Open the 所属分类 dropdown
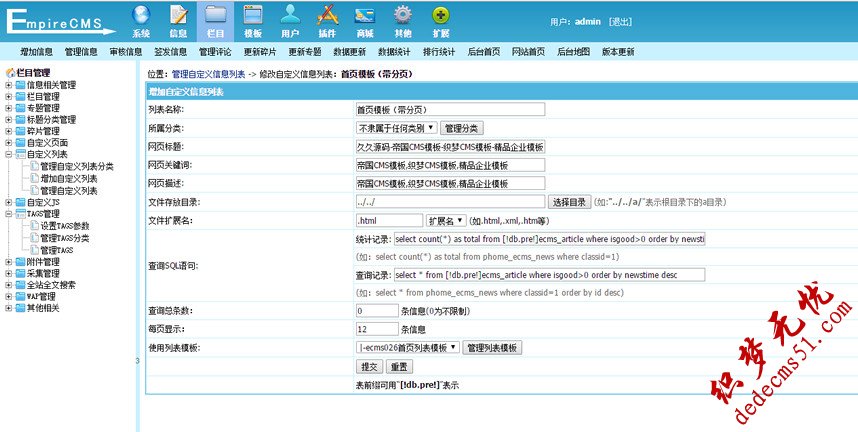 coord(396,128)
